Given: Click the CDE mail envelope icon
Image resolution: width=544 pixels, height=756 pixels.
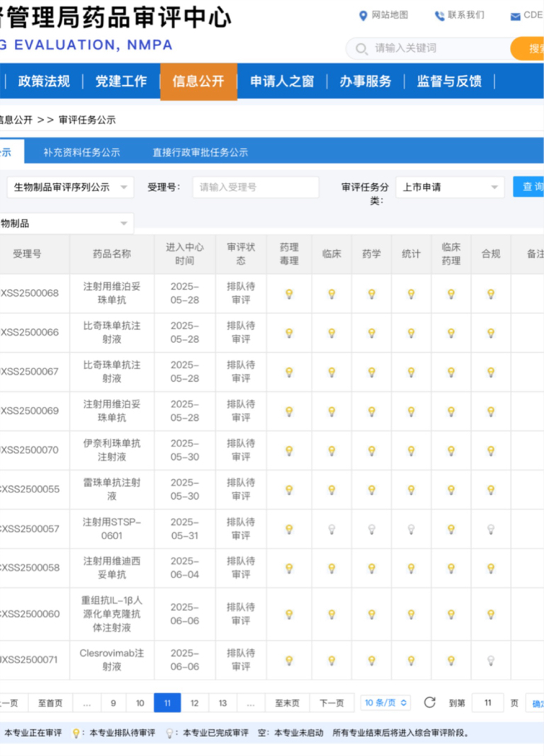Looking at the screenshot, I should click(515, 16).
